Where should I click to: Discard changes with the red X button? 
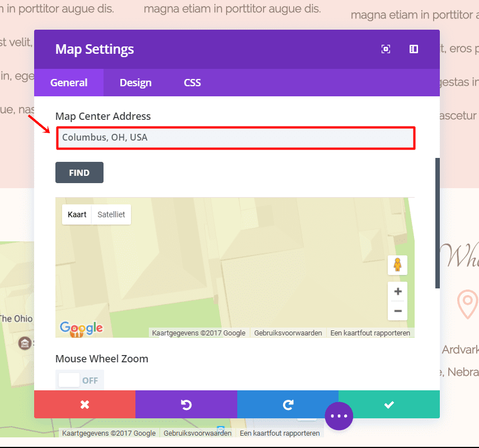click(84, 404)
